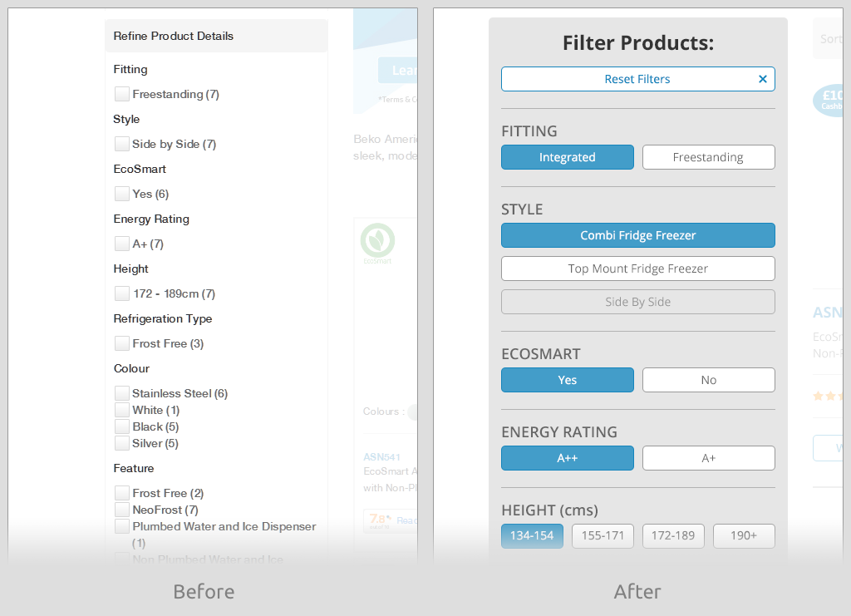Select the 190+ height button

(744, 535)
